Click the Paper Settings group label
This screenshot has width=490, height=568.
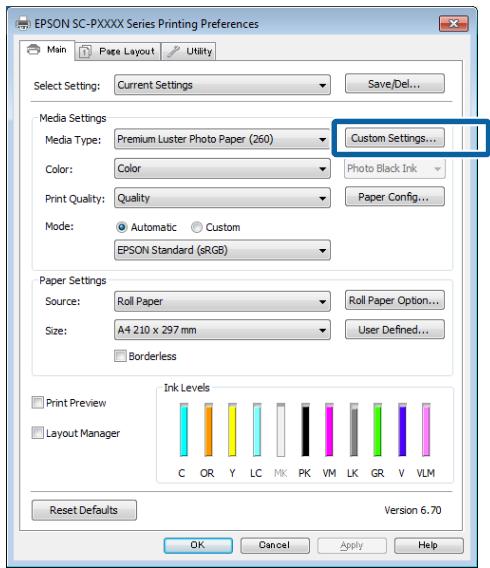(73, 280)
